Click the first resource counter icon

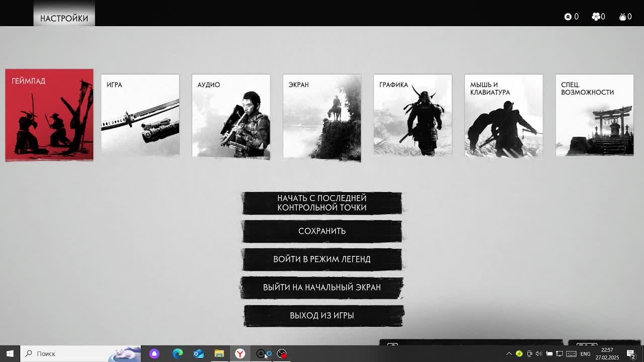[x=568, y=17]
